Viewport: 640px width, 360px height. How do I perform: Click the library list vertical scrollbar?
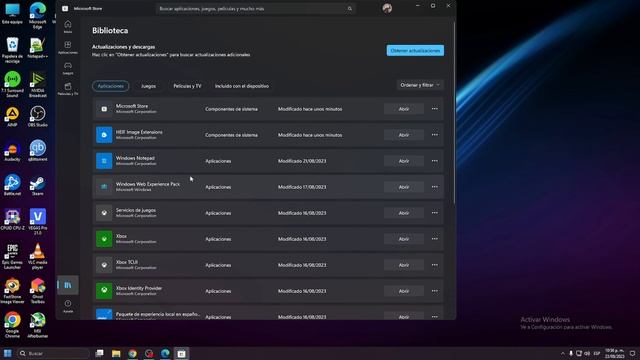tap(454, 112)
